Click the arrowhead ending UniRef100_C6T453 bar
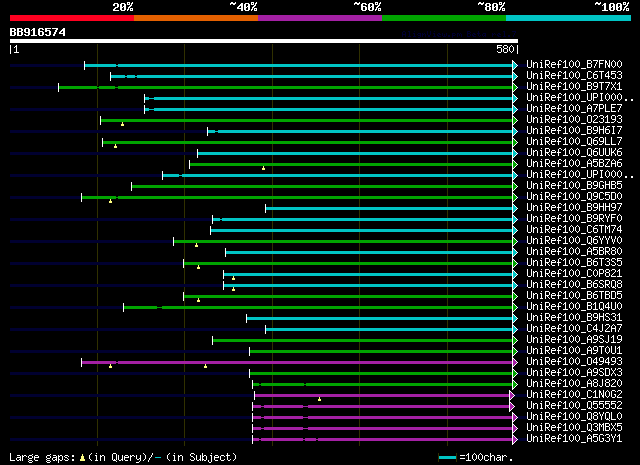The image size is (640, 465). pos(515,76)
